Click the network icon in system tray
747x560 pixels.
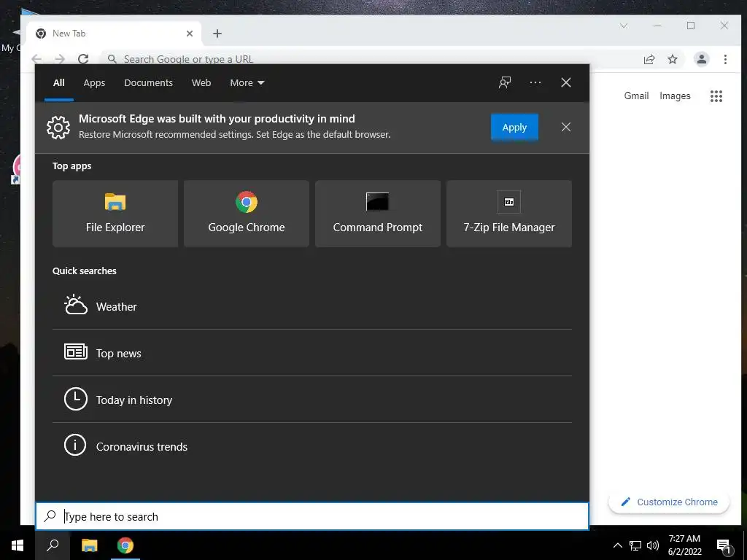tap(635, 545)
